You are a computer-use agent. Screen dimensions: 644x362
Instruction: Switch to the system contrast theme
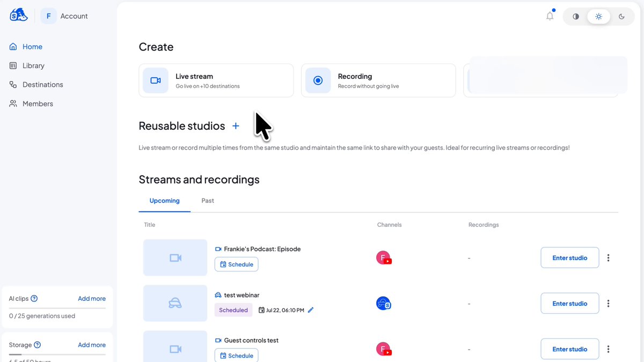tap(576, 17)
